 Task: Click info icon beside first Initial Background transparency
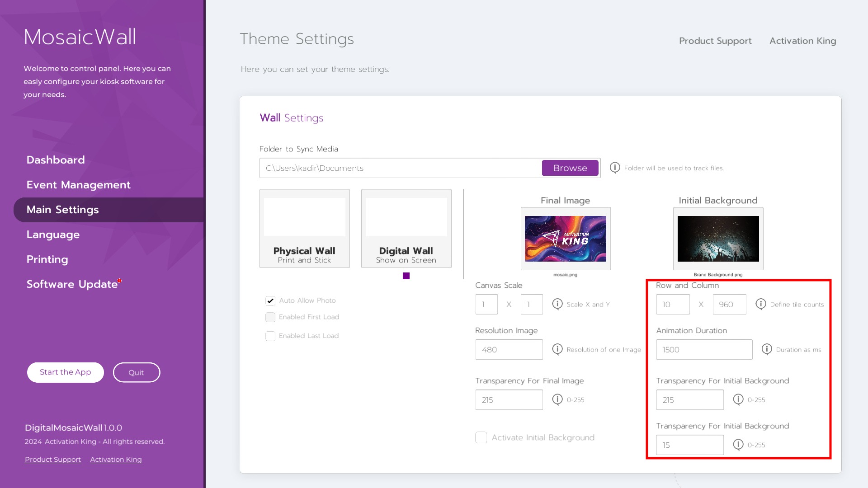click(738, 399)
